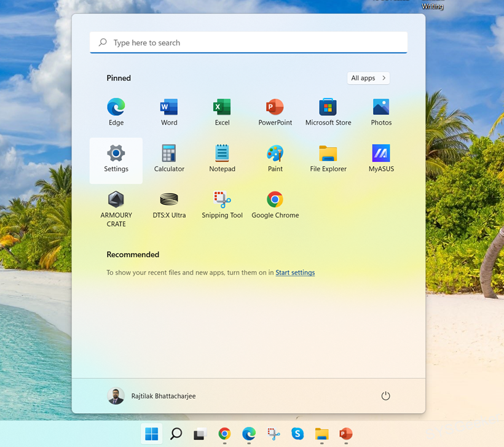Open ARMOURY CRATE app

[x=116, y=209]
